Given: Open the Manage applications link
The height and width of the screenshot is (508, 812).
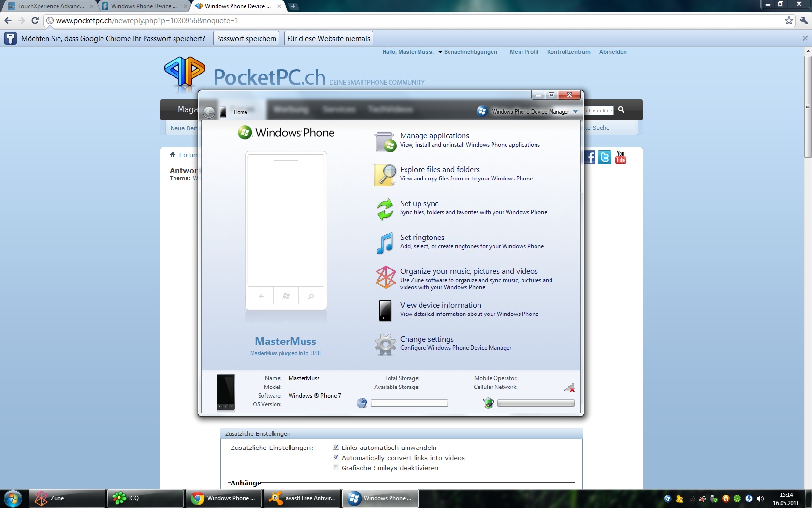Looking at the screenshot, I should coord(435,136).
